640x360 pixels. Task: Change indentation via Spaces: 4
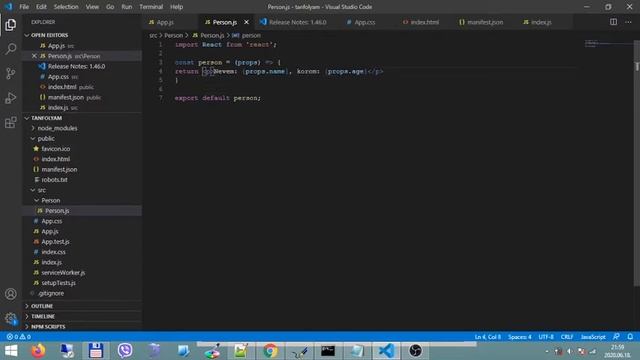(x=520, y=337)
